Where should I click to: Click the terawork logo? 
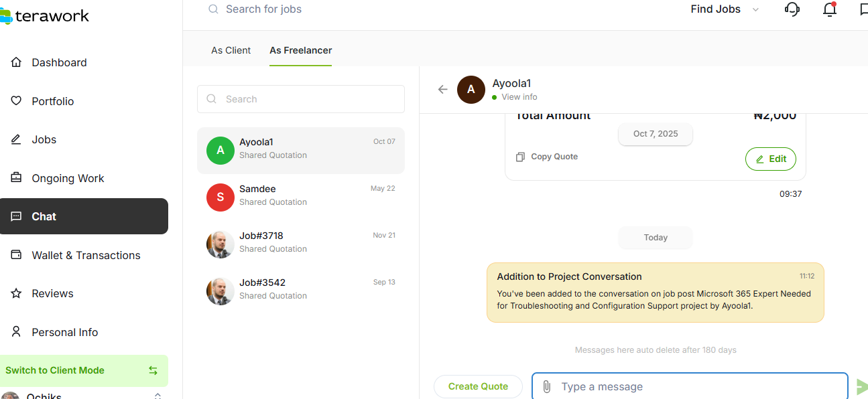[x=44, y=16]
